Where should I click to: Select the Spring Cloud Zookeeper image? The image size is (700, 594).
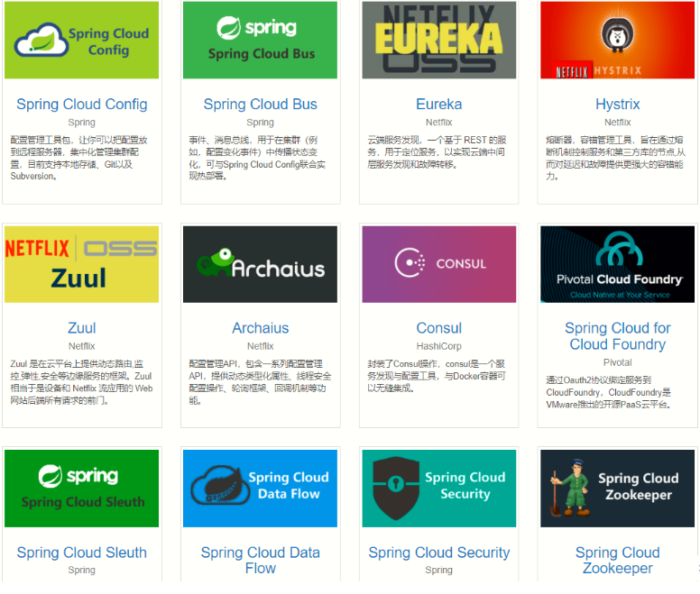(x=617, y=488)
